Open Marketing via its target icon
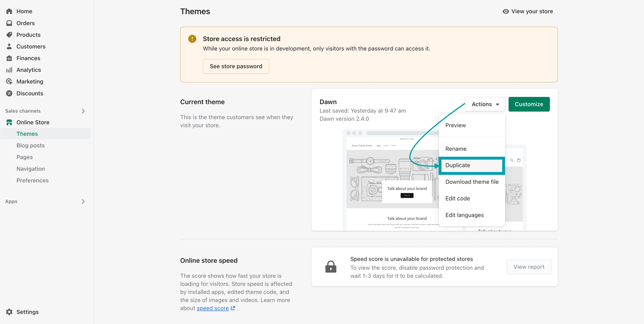Viewport: 644px width, 324px height. 9,81
